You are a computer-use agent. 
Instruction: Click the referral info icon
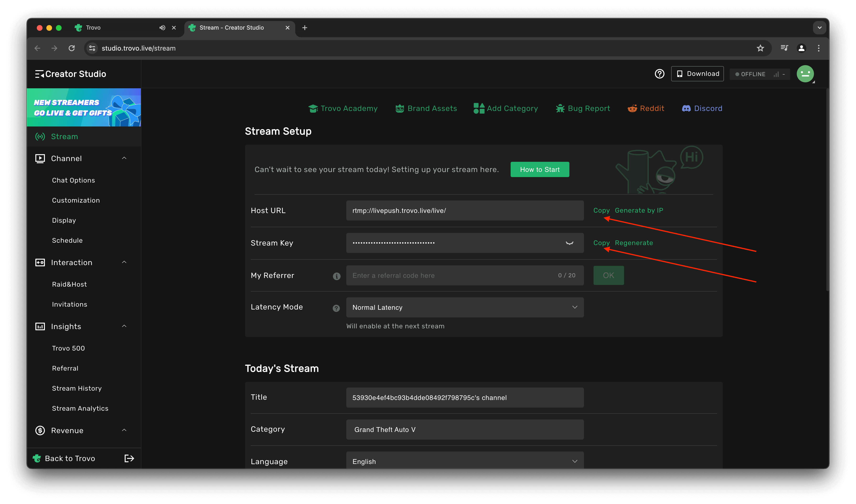coord(337,276)
